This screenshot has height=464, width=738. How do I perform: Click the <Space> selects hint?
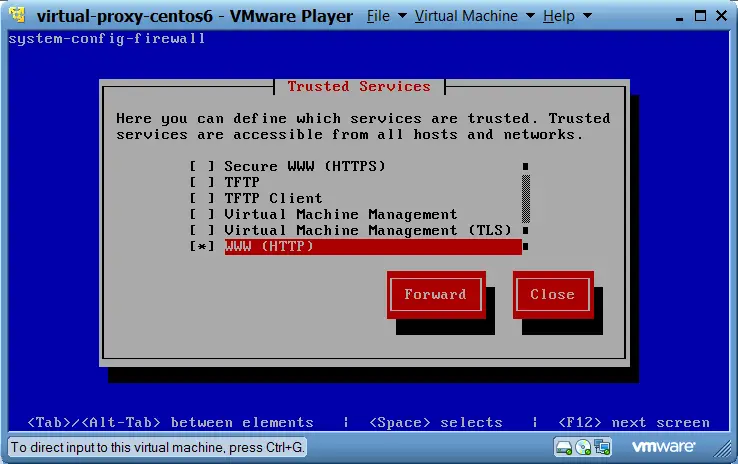point(436,423)
